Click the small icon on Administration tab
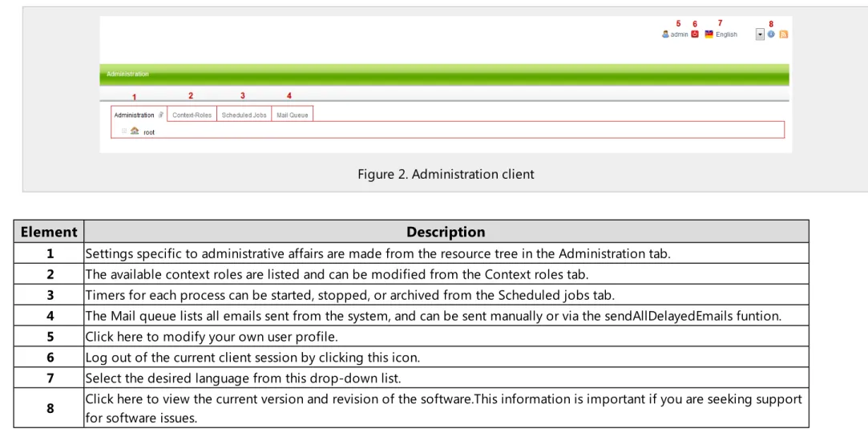Screen dimensions: 868x437 pos(160,115)
